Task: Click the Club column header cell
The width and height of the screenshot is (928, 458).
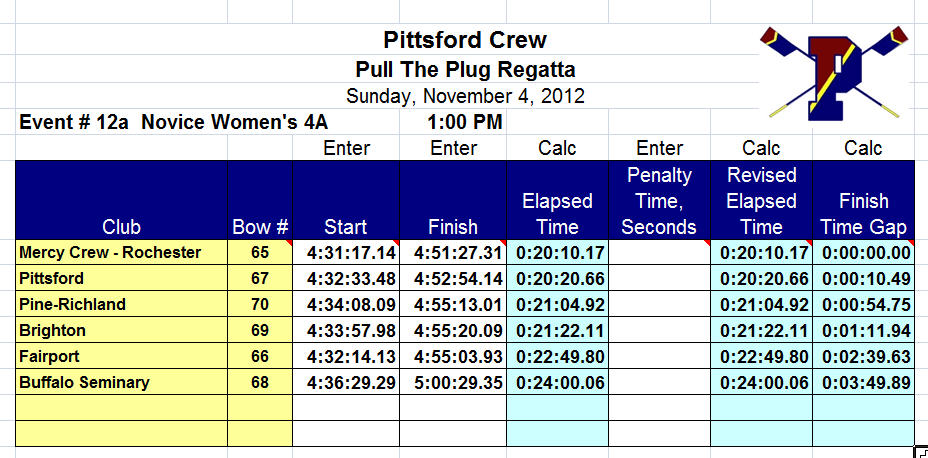Action: [x=121, y=200]
